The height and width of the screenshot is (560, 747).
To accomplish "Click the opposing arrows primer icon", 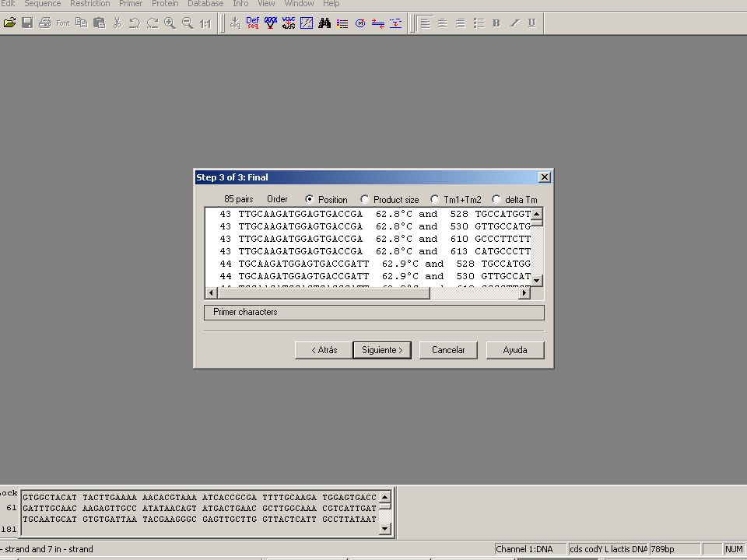I will point(378,23).
